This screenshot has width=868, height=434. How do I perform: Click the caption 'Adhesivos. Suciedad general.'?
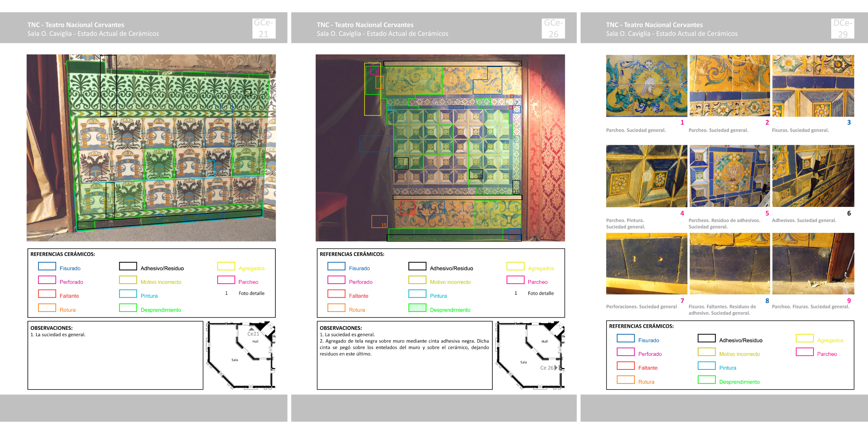click(804, 220)
